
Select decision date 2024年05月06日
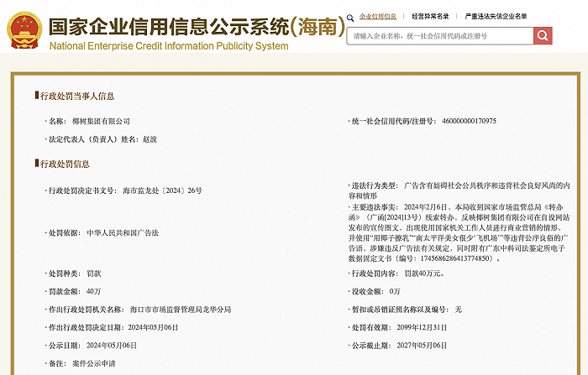(x=153, y=327)
